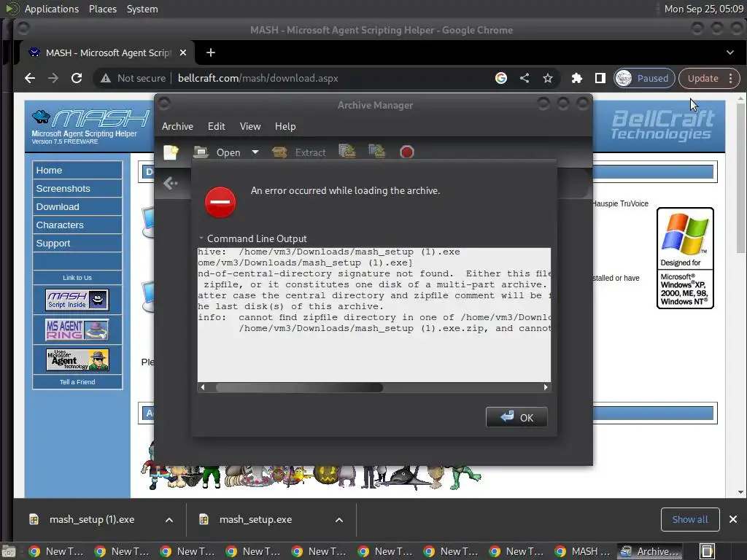
Task: Open the Chrome extensions puzzle icon
Action: click(x=577, y=78)
